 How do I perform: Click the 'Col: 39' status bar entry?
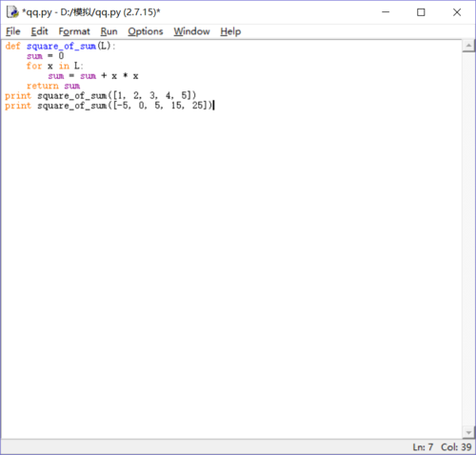coord(456,447)
